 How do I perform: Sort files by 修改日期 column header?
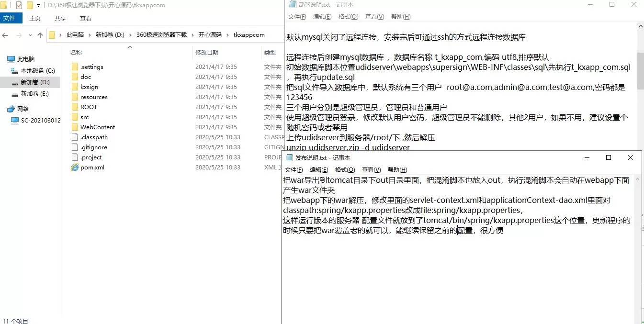tap(207, 52)
